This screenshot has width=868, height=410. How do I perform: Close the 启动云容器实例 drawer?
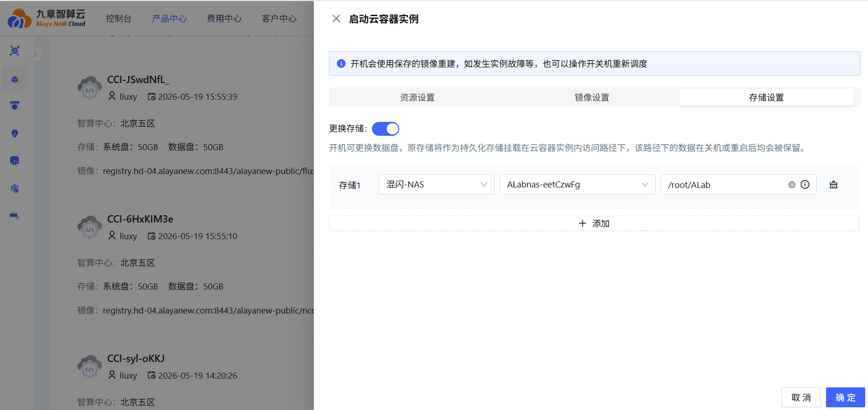point(336,18)
